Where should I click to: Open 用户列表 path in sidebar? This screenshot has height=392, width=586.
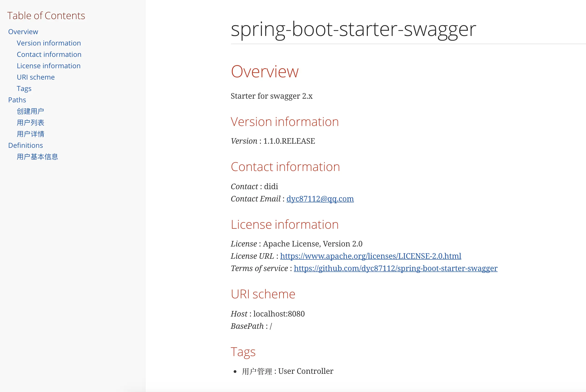(x=30, y=123)
